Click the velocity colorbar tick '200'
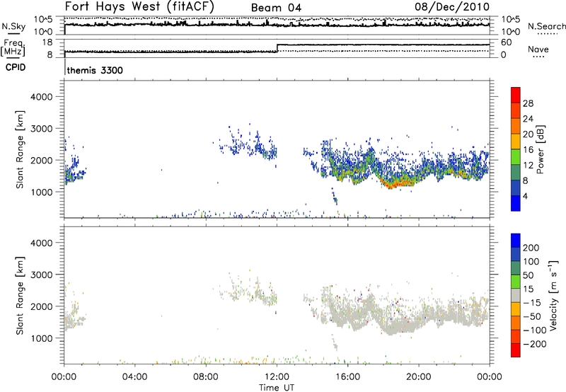The image size is (566, 392). click(531, 248)
